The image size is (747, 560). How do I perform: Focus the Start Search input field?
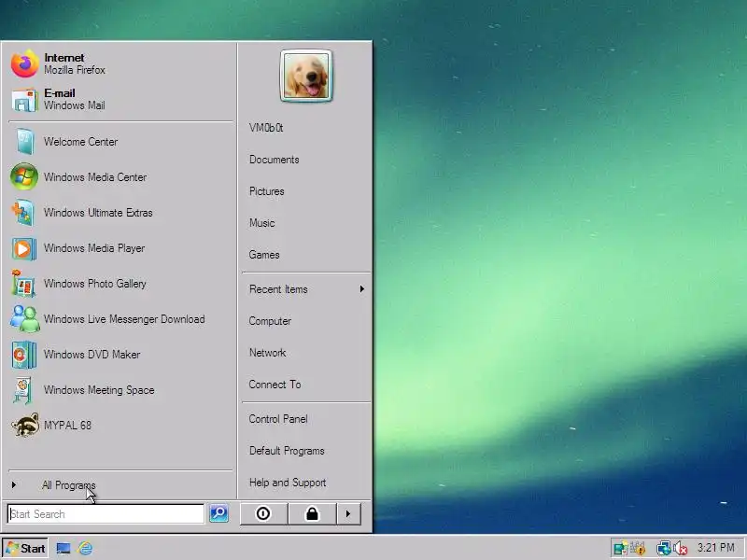point(106,514)
